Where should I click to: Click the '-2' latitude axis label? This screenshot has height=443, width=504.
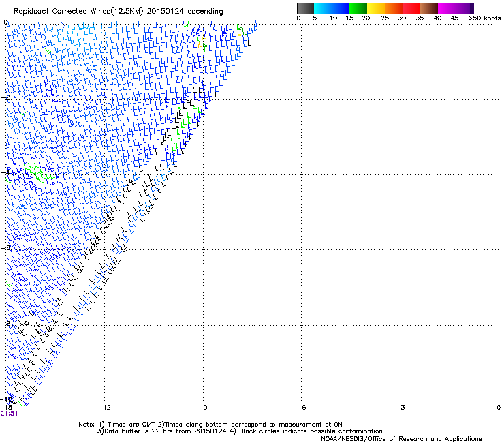tap(5, 97)
